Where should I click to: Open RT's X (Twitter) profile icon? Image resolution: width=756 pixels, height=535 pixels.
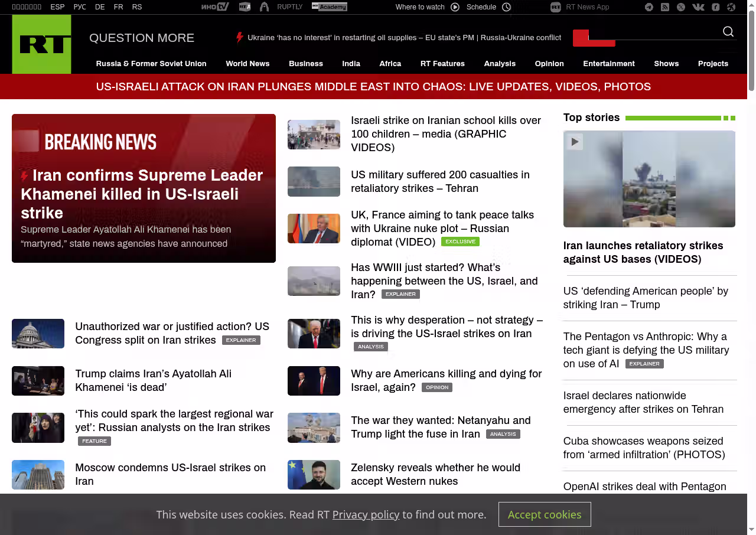click(681, 7)
